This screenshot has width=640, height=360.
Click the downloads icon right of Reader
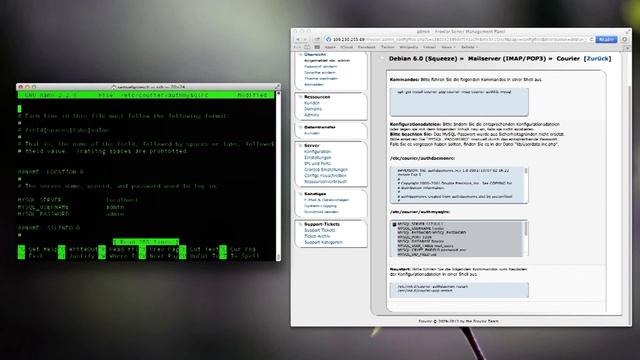coord(624,39)
